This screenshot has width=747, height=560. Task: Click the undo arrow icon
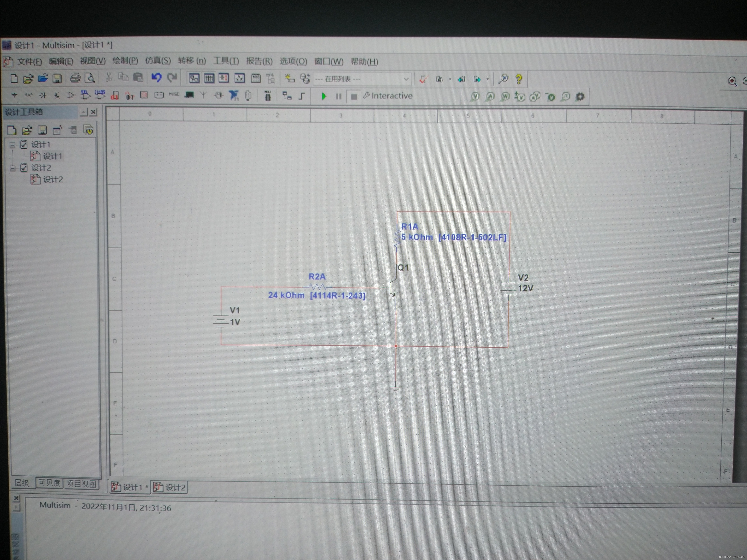click(156, 78)
